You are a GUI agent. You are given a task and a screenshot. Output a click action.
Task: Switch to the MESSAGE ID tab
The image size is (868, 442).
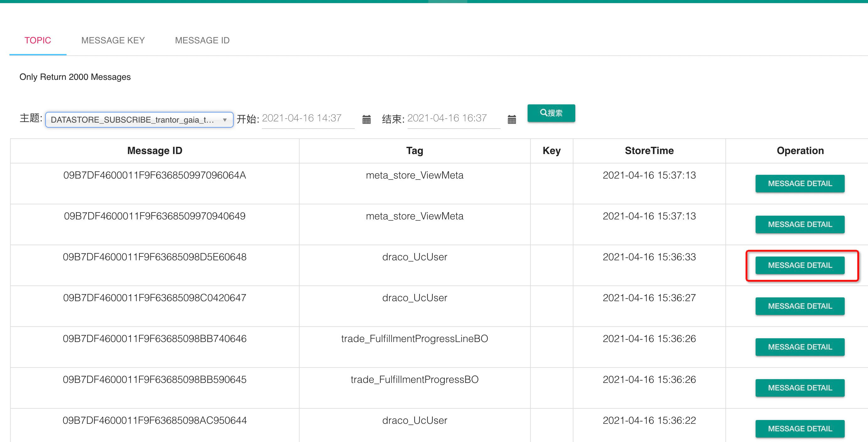pos(202,41)
